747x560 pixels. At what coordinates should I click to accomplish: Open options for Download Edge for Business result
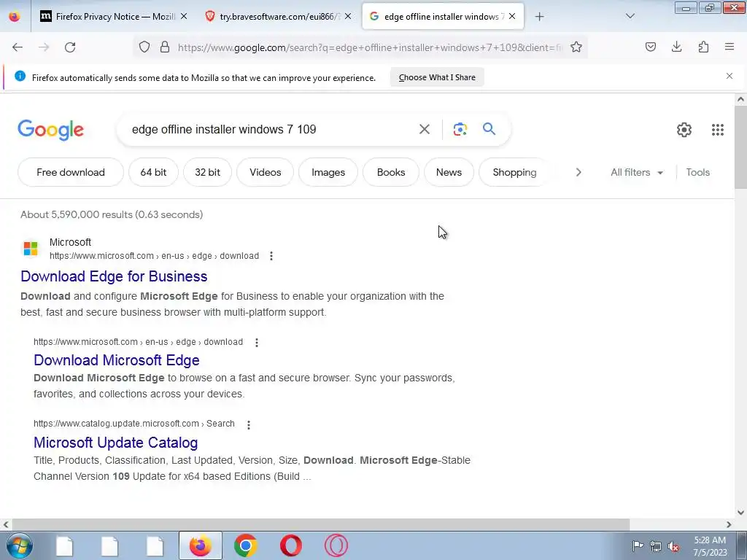click(271, 256)
